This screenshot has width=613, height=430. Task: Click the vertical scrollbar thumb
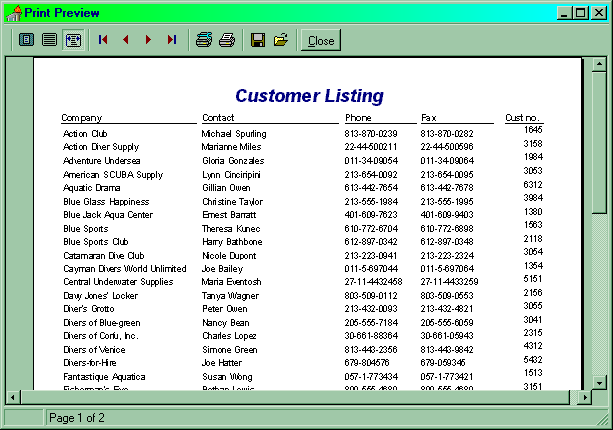[x=599, y=142]
